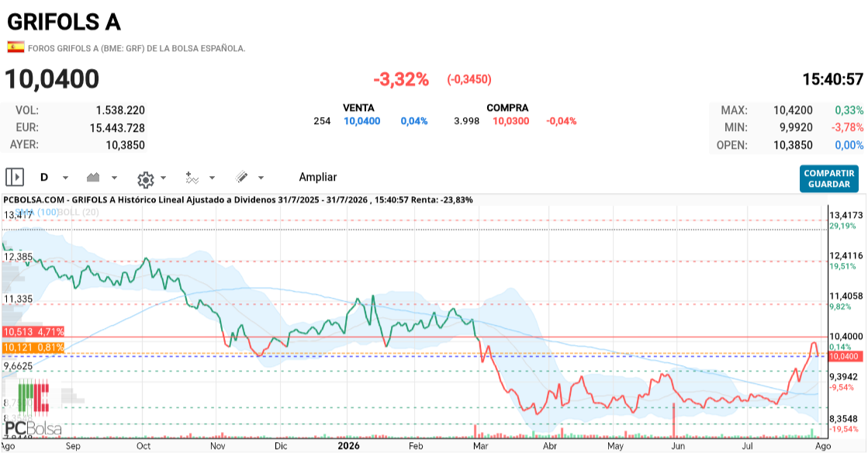Click the Jun label on time axis
This screenshot has width=868, height=453.
(x=678, y=446)
